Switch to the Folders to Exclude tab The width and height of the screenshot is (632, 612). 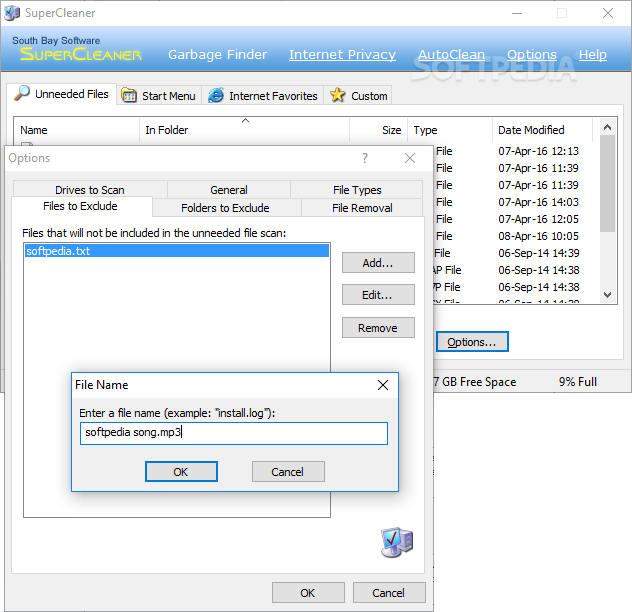tap(225, 208)
